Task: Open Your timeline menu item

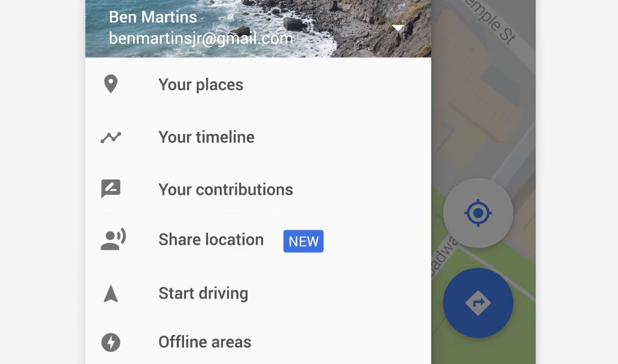Action: coord(258,137)
